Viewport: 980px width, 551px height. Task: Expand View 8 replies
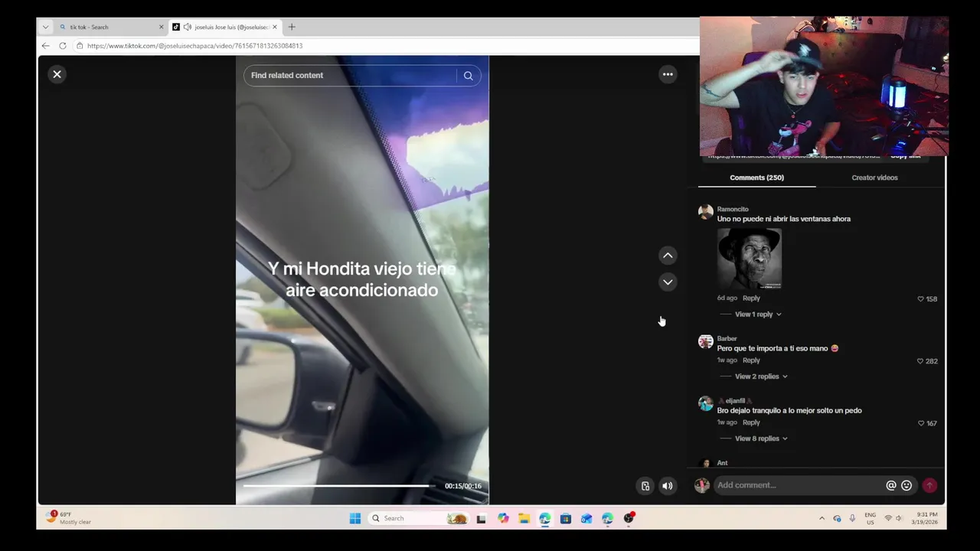[761, 439]
